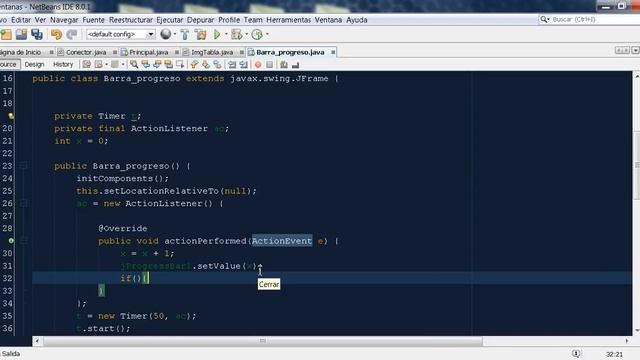Screen dimensions: 640x360
Task: Shift line left icon in editor toolbar
Action: 232,64
